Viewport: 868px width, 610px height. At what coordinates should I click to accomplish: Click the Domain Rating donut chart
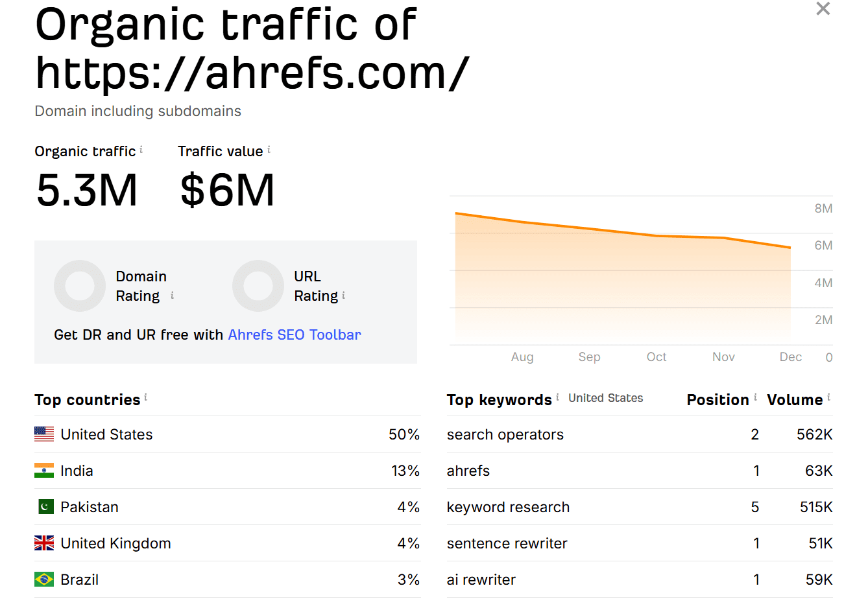pos(80,286)
